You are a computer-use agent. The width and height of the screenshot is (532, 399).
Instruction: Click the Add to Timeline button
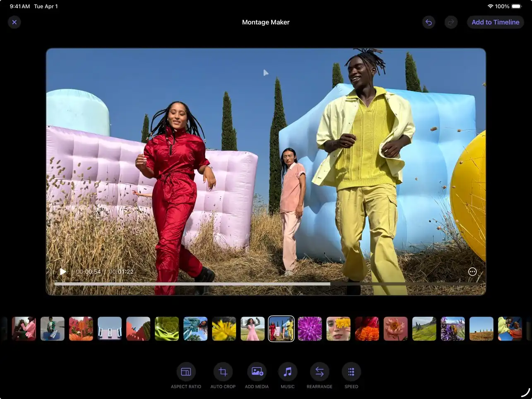point(495,22)
